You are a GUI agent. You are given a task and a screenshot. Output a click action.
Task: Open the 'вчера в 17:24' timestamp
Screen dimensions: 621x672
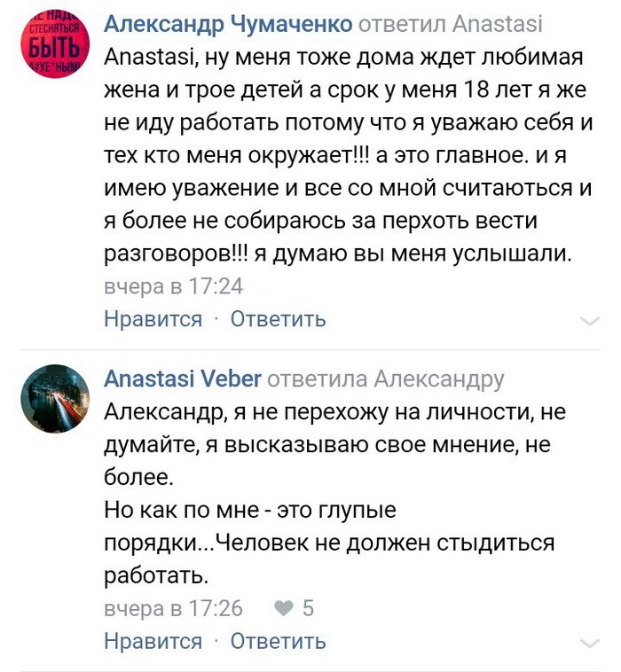[173, 286]
